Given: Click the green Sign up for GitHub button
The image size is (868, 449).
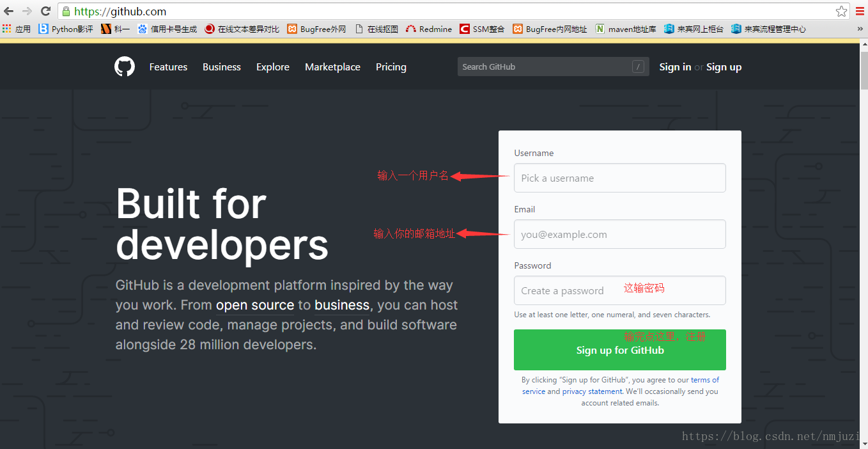Looking at the screenshot, I should (x=620, y=350).
